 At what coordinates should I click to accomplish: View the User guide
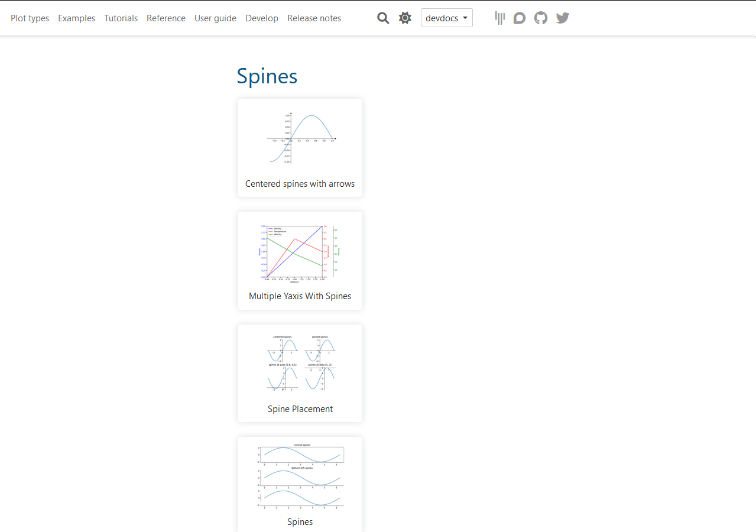click(x=215, y=18)
